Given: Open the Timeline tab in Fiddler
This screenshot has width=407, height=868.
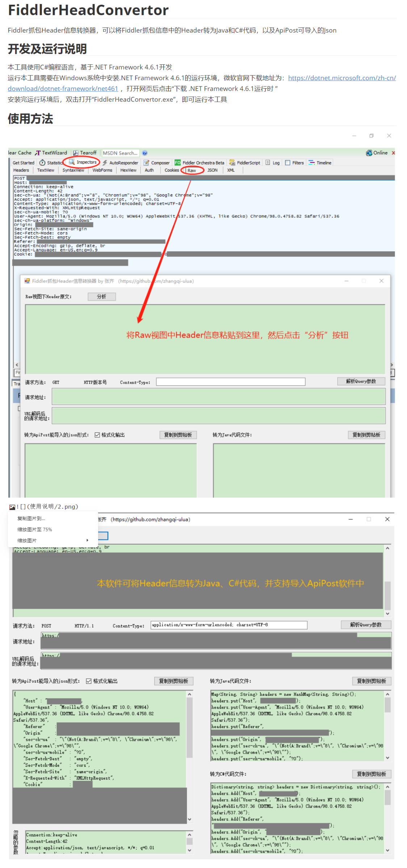Looking at the screenshot, I should (320, 163).
